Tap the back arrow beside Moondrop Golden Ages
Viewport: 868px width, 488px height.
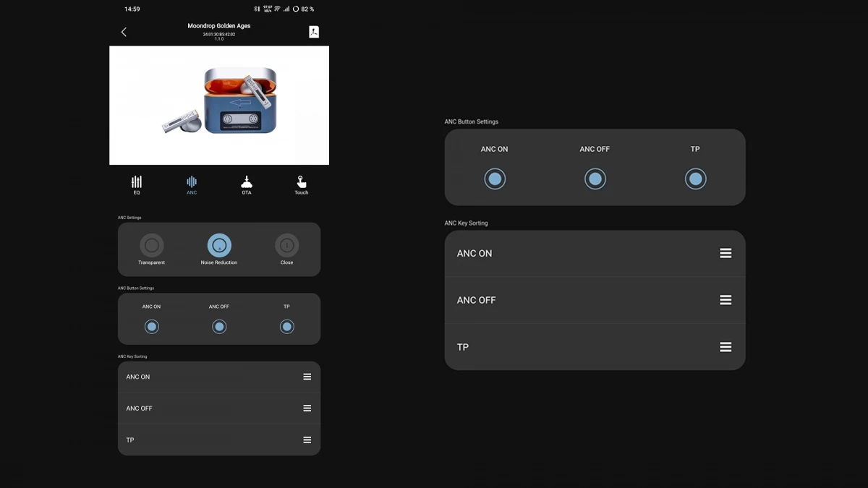point(124,32)
